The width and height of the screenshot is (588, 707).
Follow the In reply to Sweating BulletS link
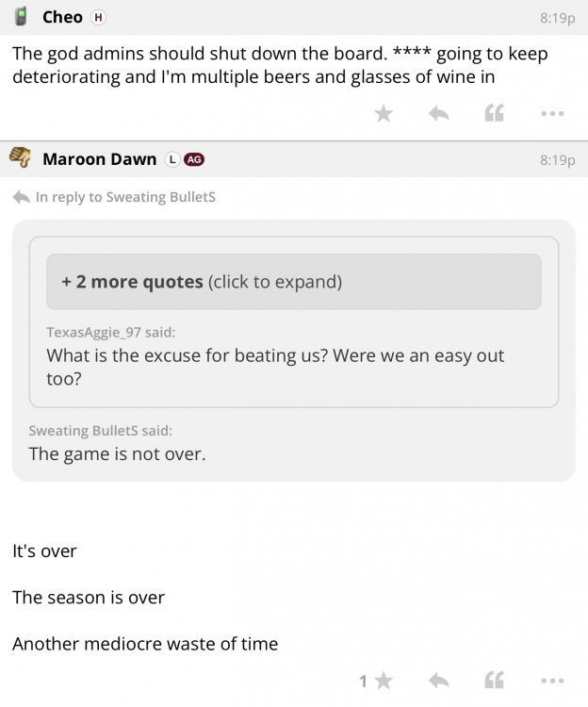124,197
